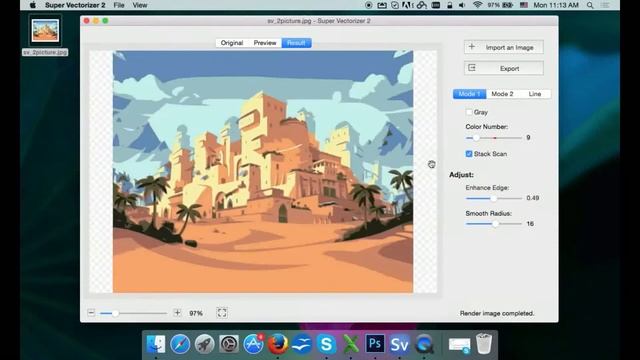Open Notification Center in the menu bar
Screen dimensions: 640x360
coord(605,5)
